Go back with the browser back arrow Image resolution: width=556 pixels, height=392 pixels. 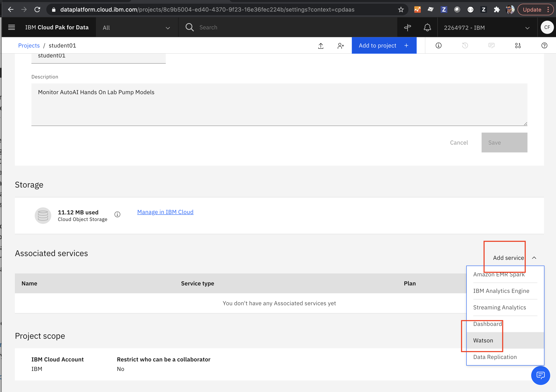[11, 10]
